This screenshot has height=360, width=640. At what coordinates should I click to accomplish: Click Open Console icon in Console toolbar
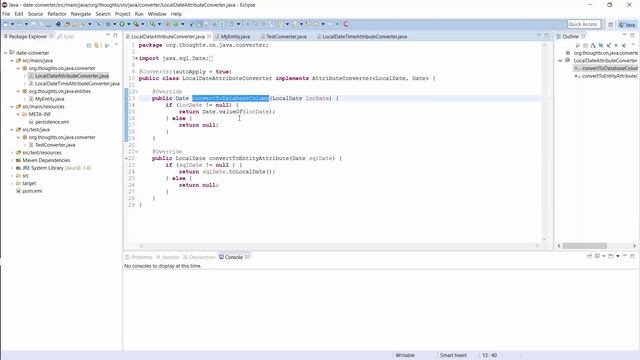[x=611, y=256]
